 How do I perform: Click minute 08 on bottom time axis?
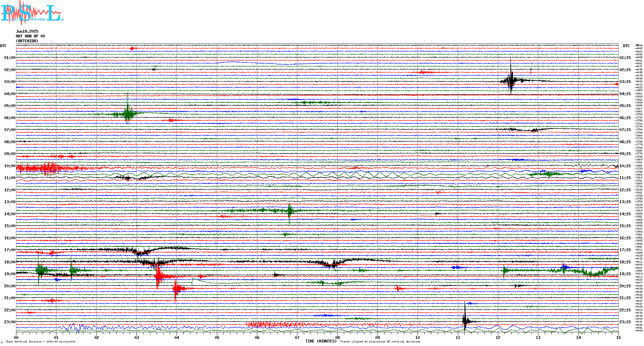[337, 337]
